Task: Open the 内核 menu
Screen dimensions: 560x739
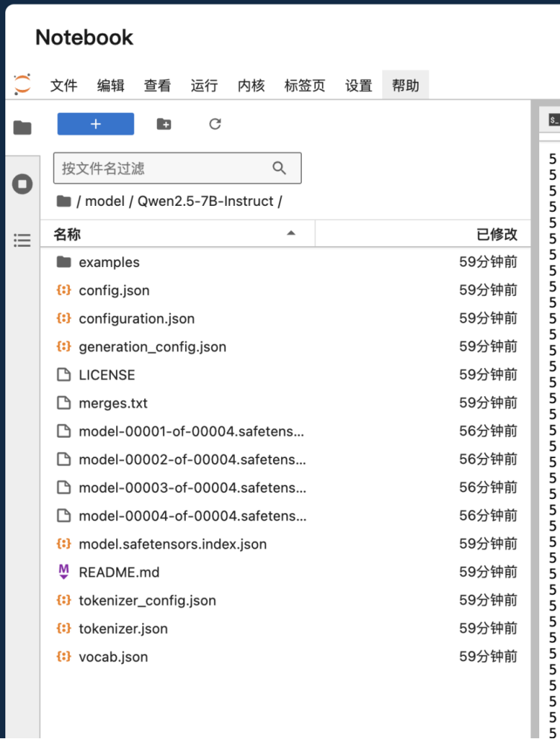Action: (x=251, y=85)
